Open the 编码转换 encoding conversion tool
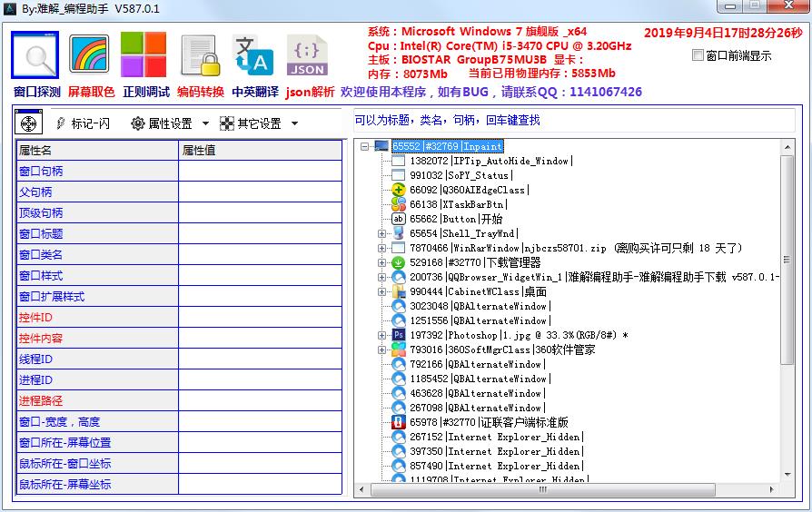The image size is (812, 512). point(199,56)
